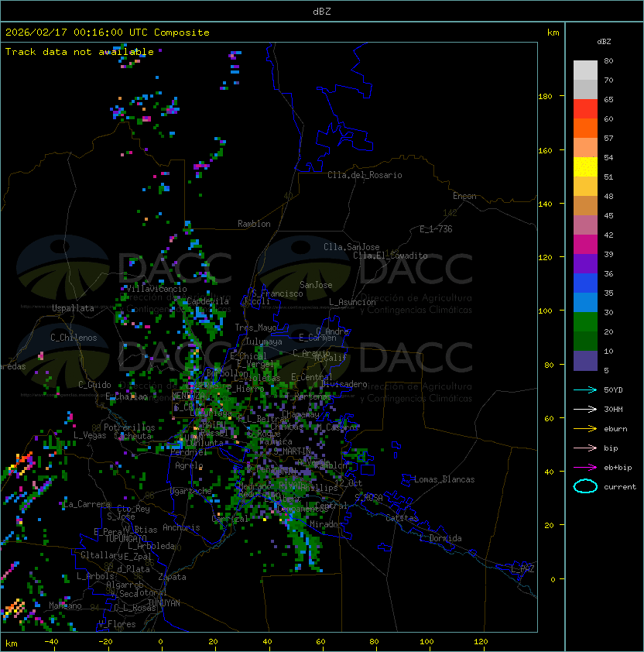Click the '5' legend value

(x=606, y=370)
